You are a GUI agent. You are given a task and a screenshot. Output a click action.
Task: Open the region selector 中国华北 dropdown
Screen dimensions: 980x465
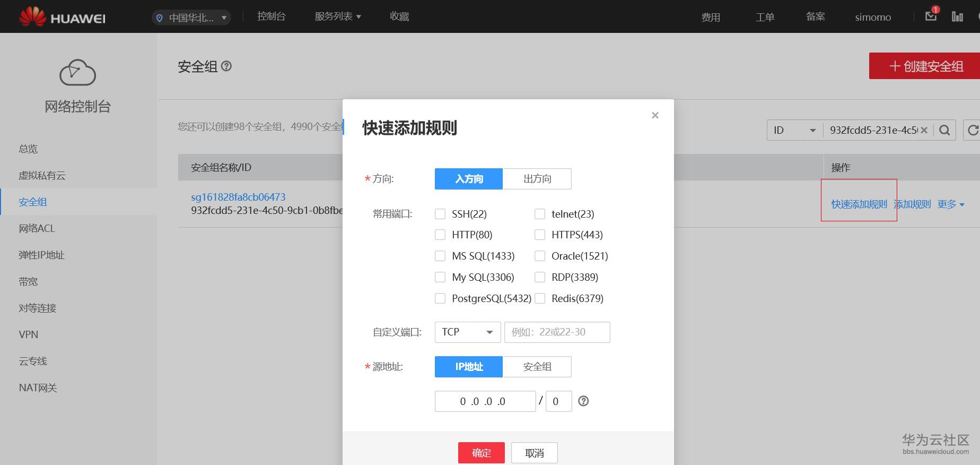[191, 18]
